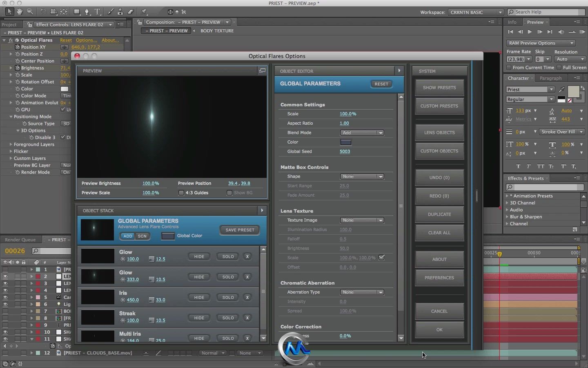Toggle the GPU checkbox in Effect Controls

(x=63, y=110)
